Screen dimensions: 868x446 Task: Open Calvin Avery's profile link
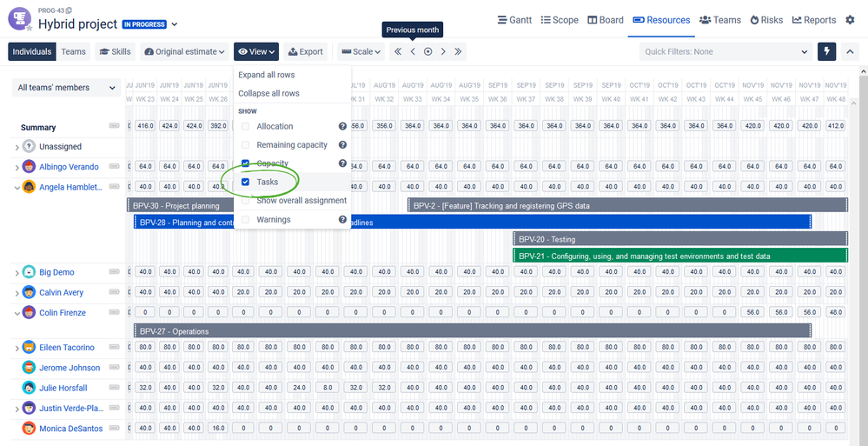point(62,292)
